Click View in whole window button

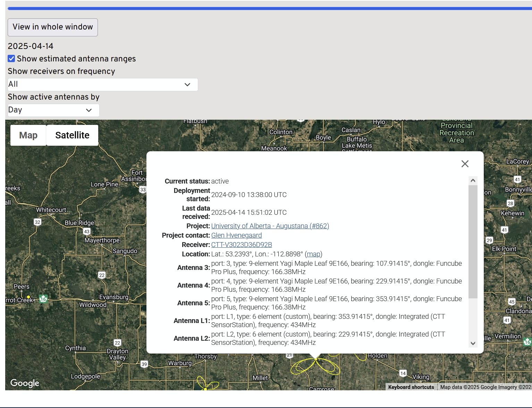coord(53,27)
